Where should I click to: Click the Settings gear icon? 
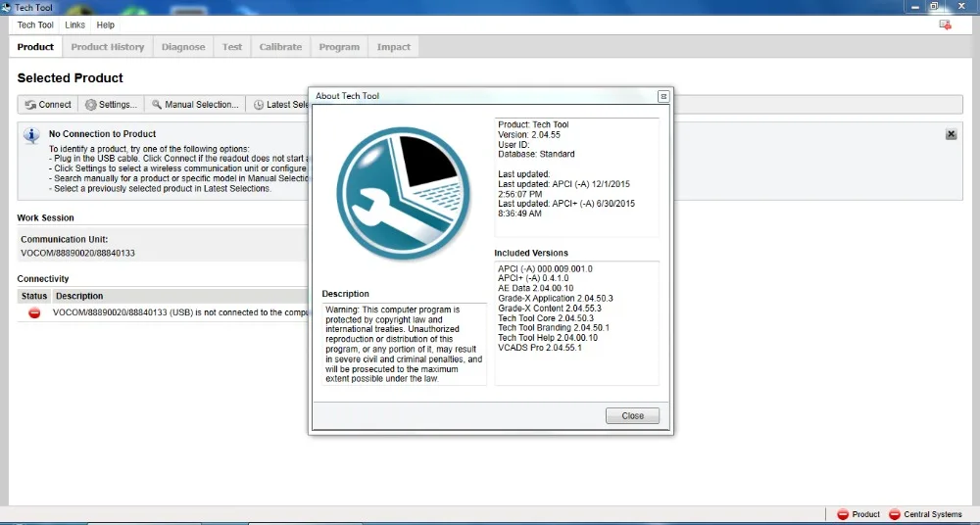coord(90,105)
